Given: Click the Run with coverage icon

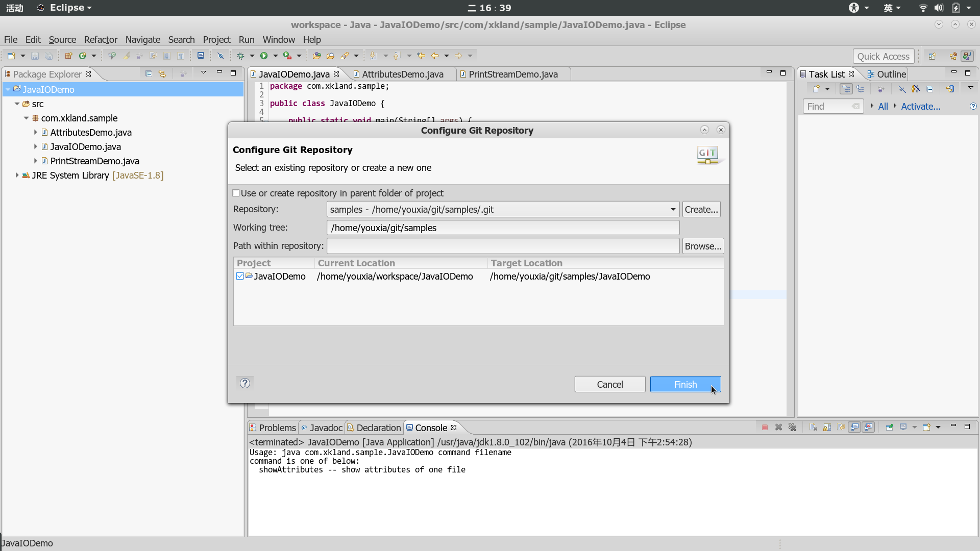Looking at the screenshot, I should pos(287,56).
